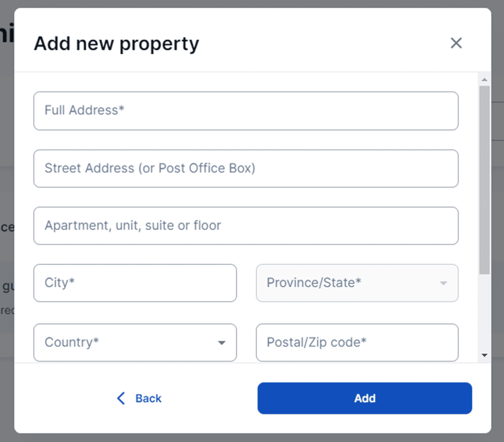Click the Country dropdown arrow
This screenshot has height=442, width=504.
pyautogui.click(x=222, y=343)
